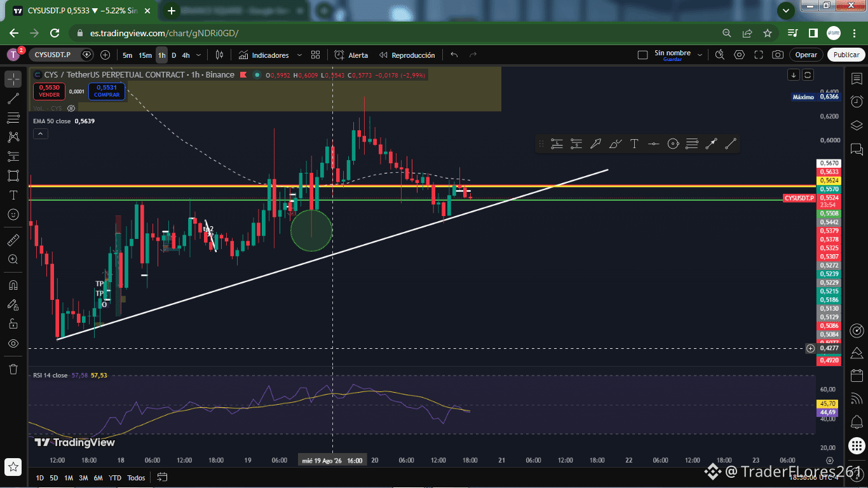
Task: Open the Indicadores panel
Action: coord(264,55)
